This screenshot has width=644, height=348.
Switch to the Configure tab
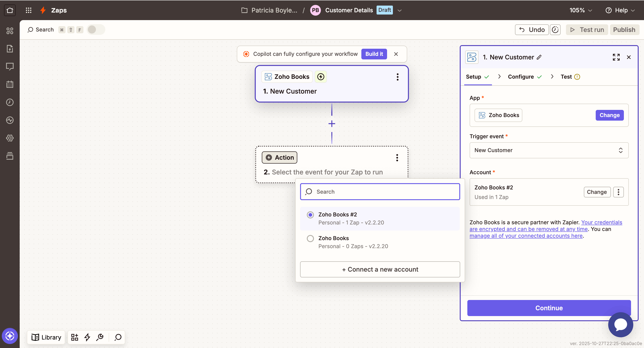point(521,77)
